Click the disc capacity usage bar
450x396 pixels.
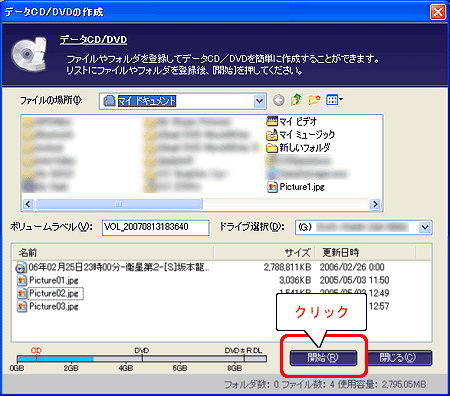pyautogui.click(x=142, y=359)
